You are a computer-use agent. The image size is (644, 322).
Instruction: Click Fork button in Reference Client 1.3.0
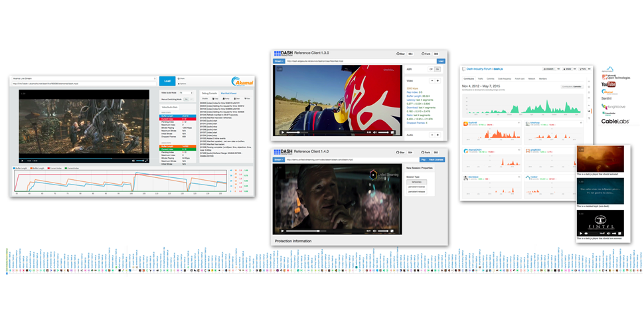coord(427,54)
